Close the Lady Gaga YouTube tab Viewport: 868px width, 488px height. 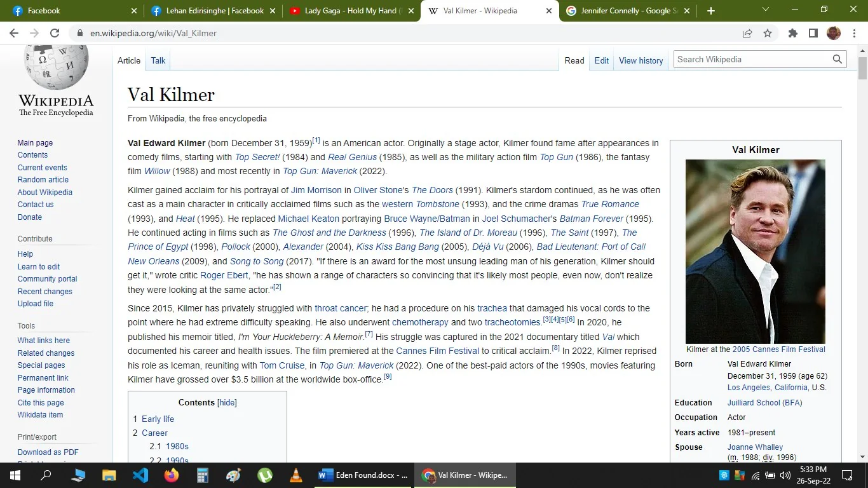411,11
